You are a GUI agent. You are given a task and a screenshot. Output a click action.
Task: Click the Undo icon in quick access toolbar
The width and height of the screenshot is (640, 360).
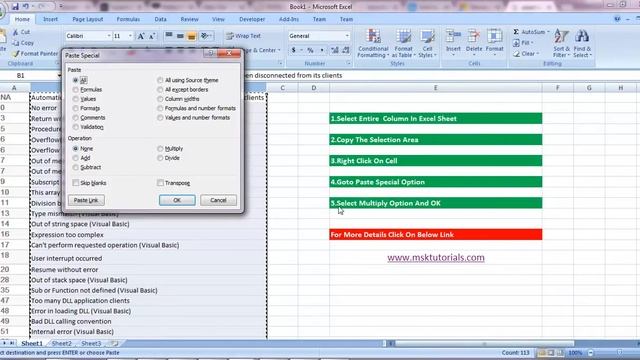point(26,7)
